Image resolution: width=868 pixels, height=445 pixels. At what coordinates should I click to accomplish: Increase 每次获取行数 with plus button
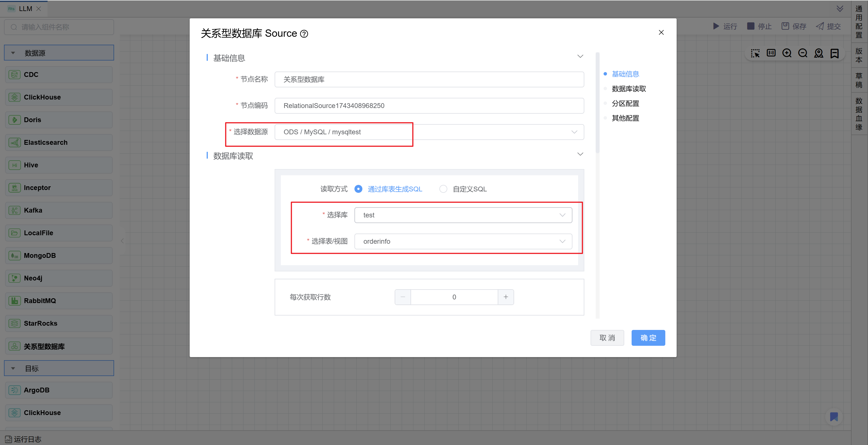tap(505, 297)
